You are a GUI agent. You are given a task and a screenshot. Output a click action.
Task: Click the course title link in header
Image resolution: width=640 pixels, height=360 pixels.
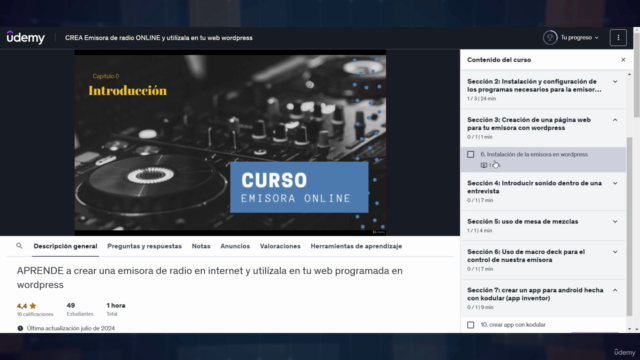coord(159,38)
